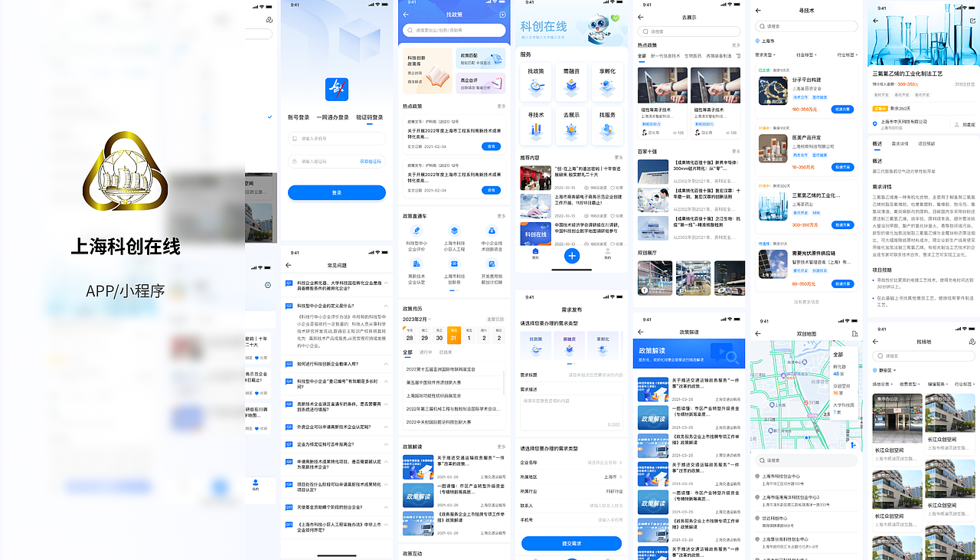The width and height of the screenshot is (980, 560).
Task: Click 投递方案 on the 分子平台构建 card
Action: 843,110
